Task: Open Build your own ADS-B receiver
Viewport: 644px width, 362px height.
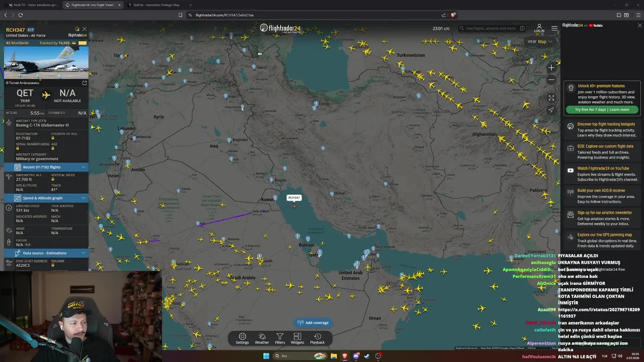Action: click(x=602, y=196)
